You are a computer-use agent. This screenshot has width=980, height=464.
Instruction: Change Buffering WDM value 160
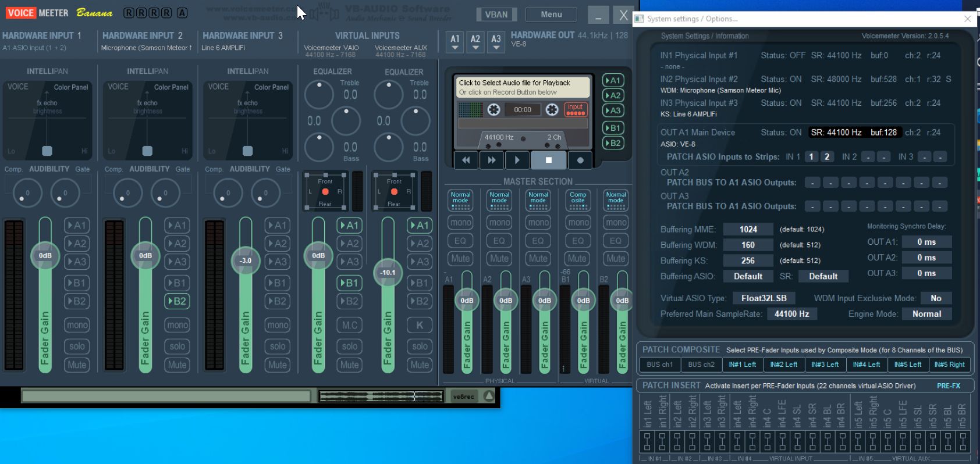coord(748,245)
